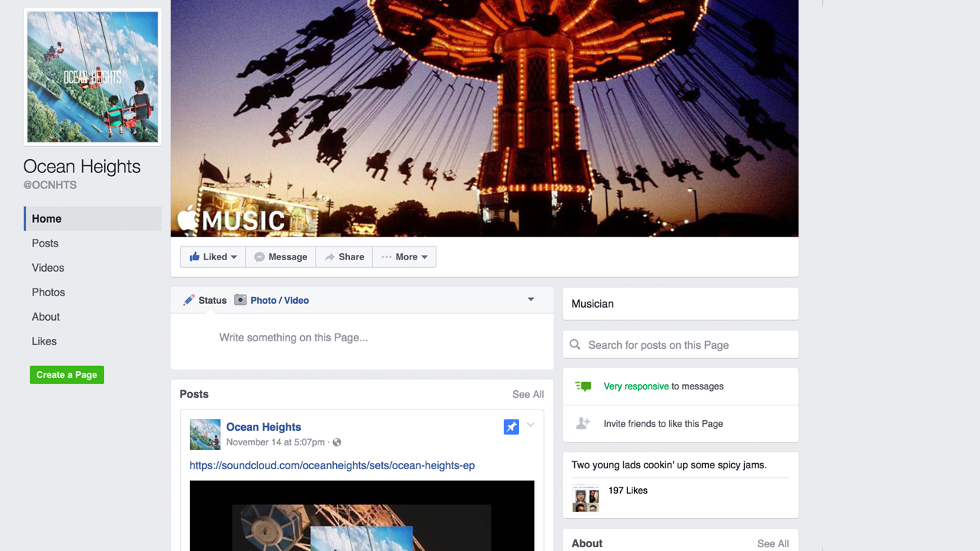Image resolution: width=980 pixels, height=551 pixels.
Task: Click the pencil Status icon
Action: point(189,300)
